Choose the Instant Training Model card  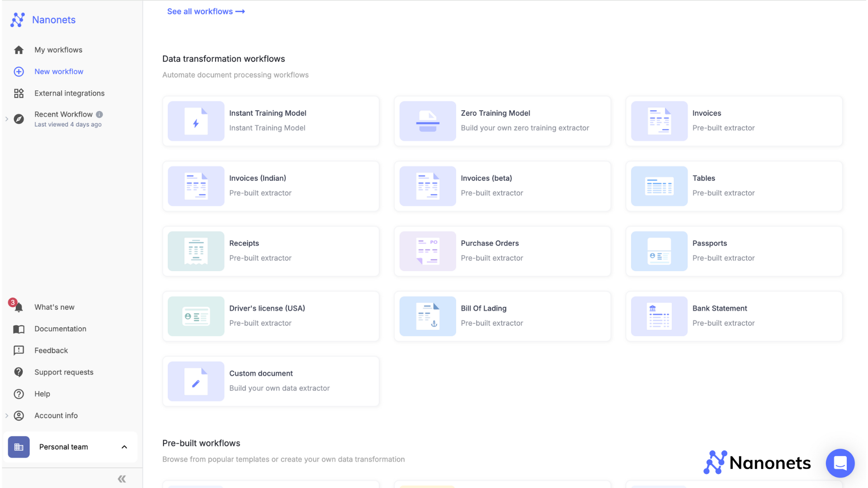pos(271,121)
